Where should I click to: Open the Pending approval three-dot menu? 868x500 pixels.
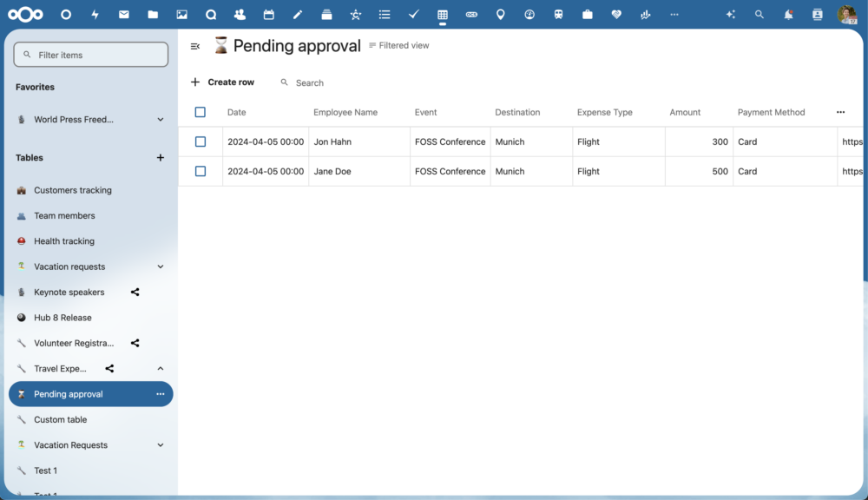click(x=161, y=393)
